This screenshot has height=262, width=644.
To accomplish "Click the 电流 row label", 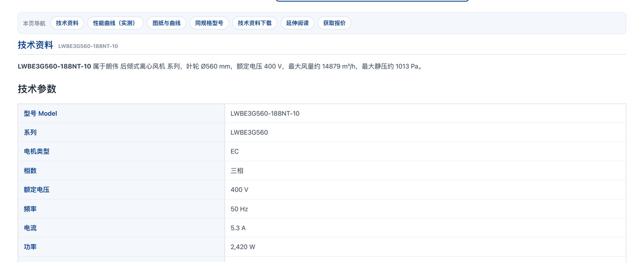I will coord(30,228).
